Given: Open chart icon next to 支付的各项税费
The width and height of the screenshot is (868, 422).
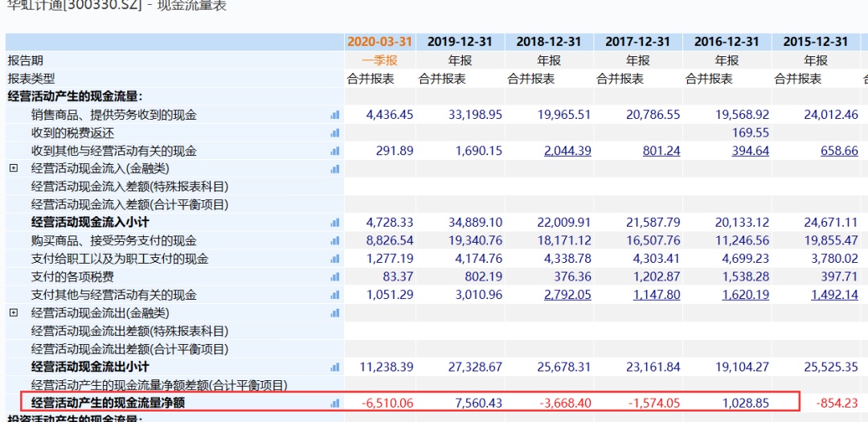Looking at the screenshot, I should (x=335, y=277).
